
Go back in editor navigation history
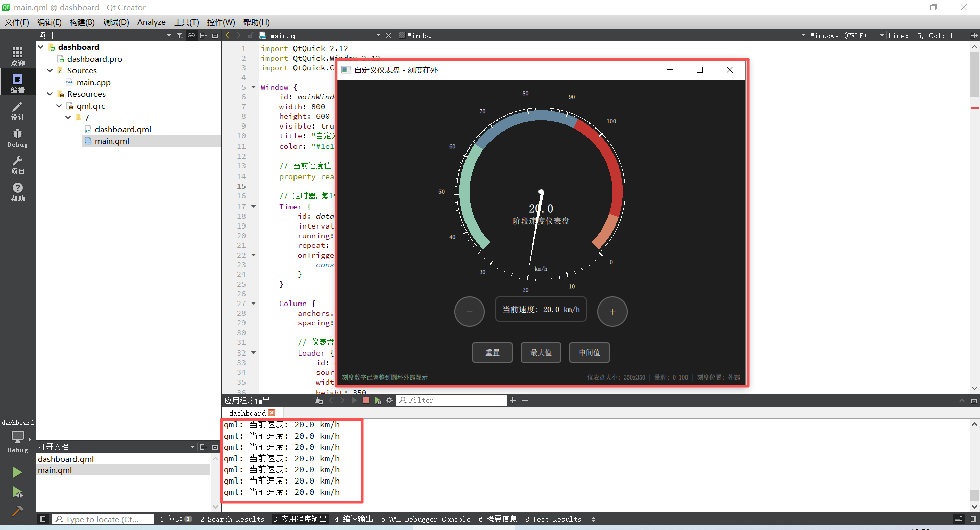228,35
